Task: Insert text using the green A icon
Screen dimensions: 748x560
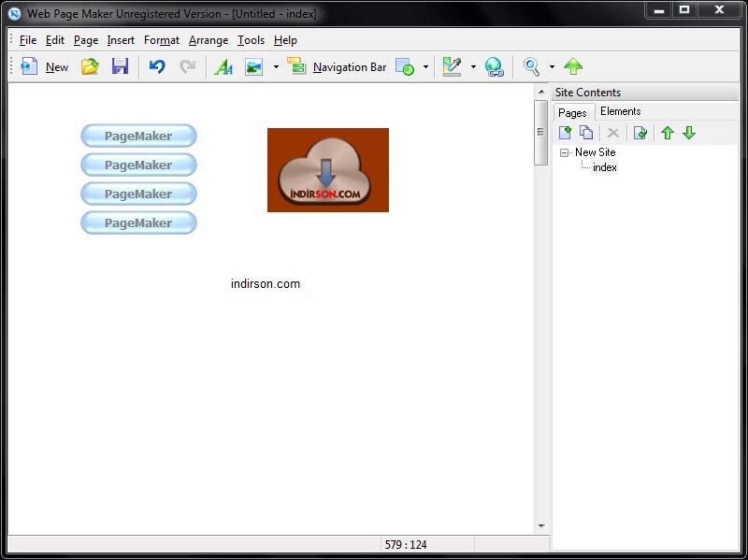Action: pyautogui.click(x=223, y=66)
